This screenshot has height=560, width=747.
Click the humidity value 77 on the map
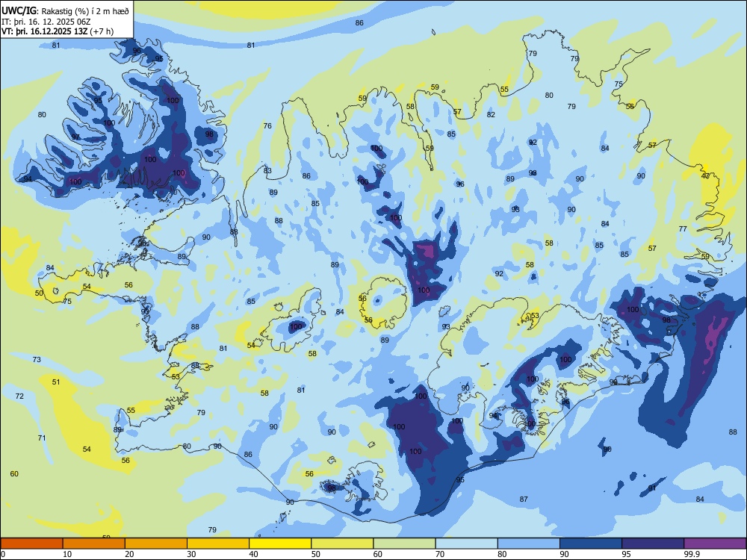click(683, 229)
